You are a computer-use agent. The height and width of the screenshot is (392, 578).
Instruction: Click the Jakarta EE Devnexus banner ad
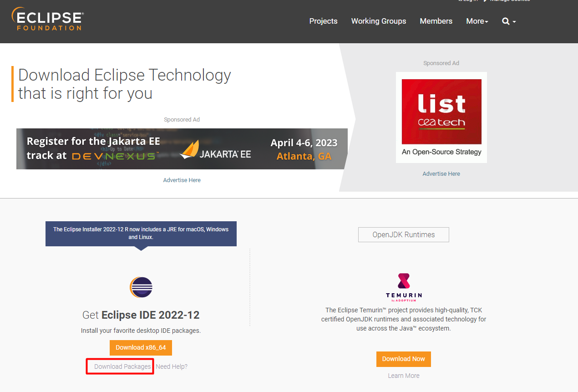[x=182, y=149]
